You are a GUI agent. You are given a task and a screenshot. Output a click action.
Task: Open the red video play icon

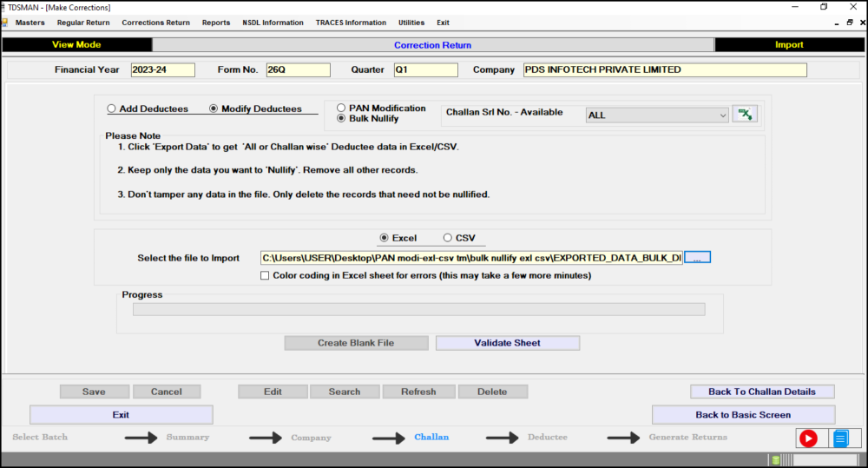coord(808,438)
